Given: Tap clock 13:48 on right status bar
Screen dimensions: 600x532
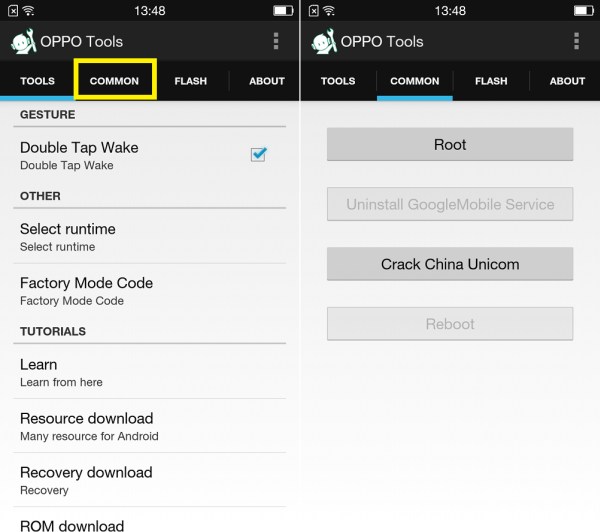Looking at the screenshot, I should (x=450, y=11).
